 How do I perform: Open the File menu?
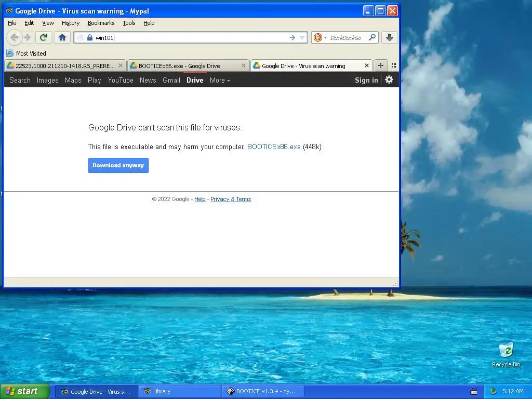pos(12,23)
